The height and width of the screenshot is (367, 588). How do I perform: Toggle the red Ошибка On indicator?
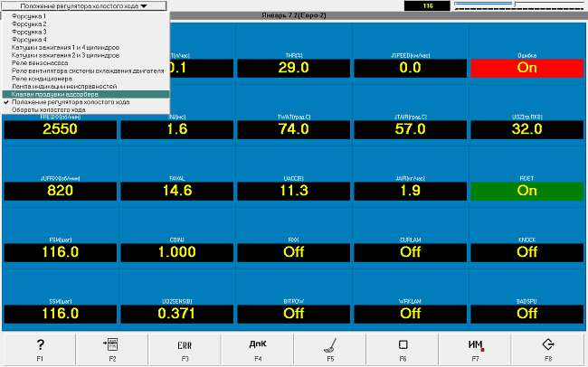pos(526,68)
